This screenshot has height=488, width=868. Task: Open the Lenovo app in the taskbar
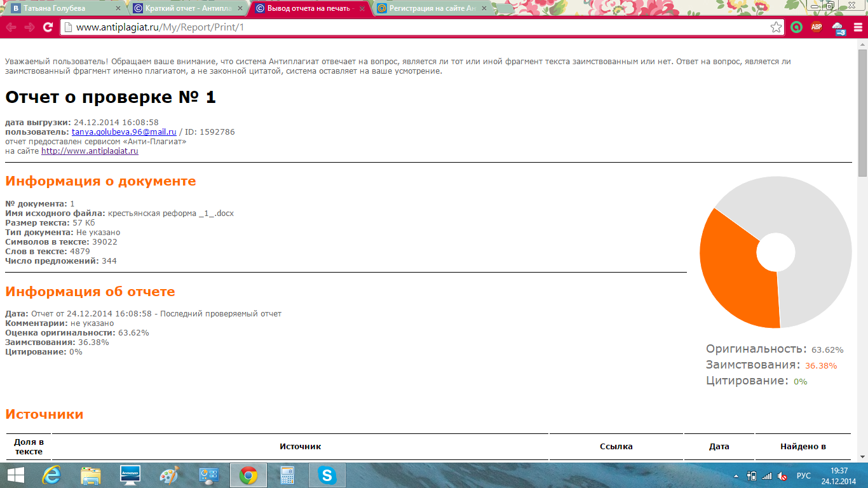(130, 475)
